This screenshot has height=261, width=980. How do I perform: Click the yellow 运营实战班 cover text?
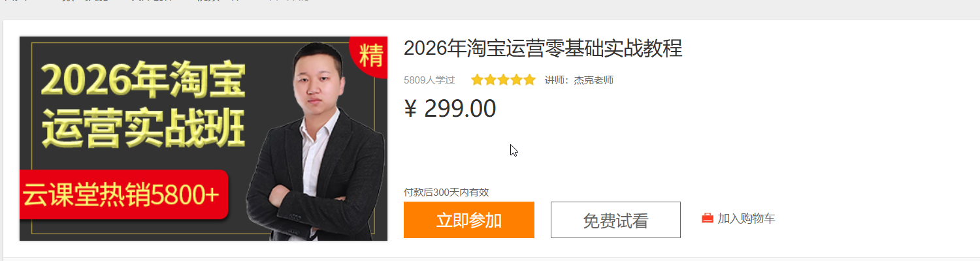(x=144, y=128)
